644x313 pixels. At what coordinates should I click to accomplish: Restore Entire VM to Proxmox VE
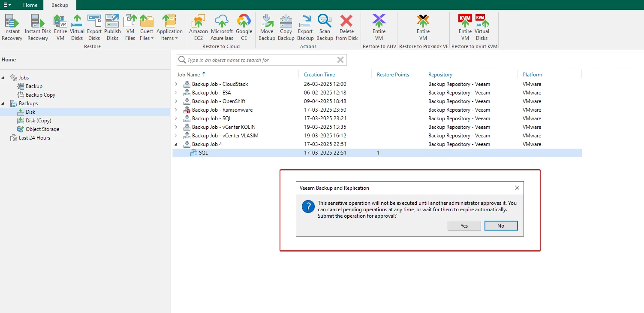pyautogui.click(x=423, y=27)
